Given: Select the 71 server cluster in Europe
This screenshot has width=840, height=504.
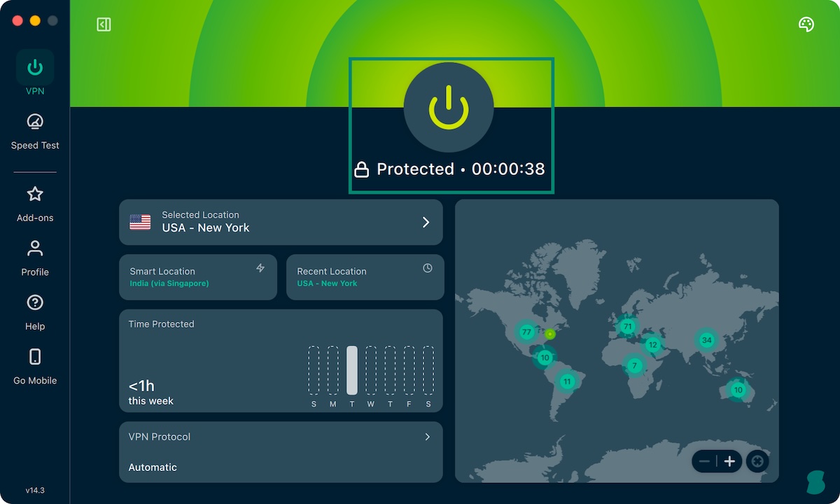Looking at the screenshot, I should 627,326.
